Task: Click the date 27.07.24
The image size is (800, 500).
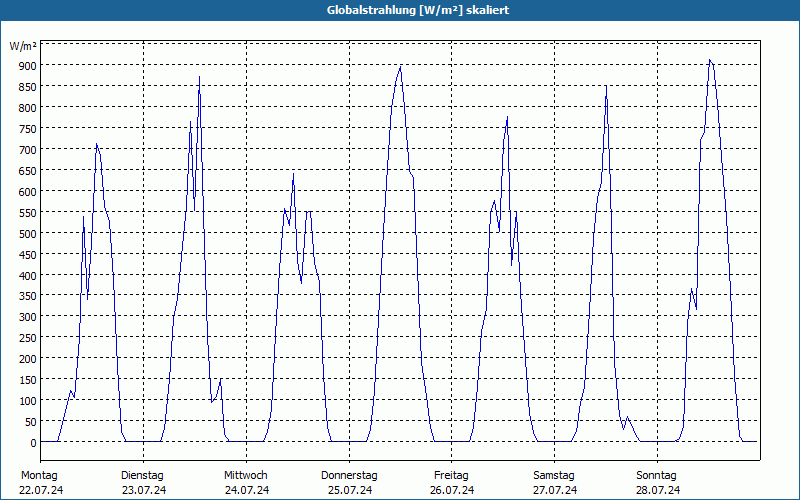Action: [555, 490]
